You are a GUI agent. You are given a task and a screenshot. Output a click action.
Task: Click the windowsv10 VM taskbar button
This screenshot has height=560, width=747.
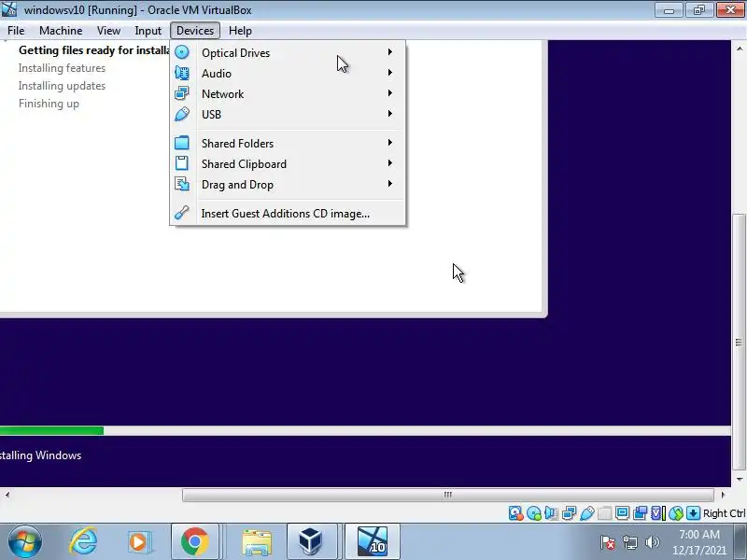click(372, 541)
